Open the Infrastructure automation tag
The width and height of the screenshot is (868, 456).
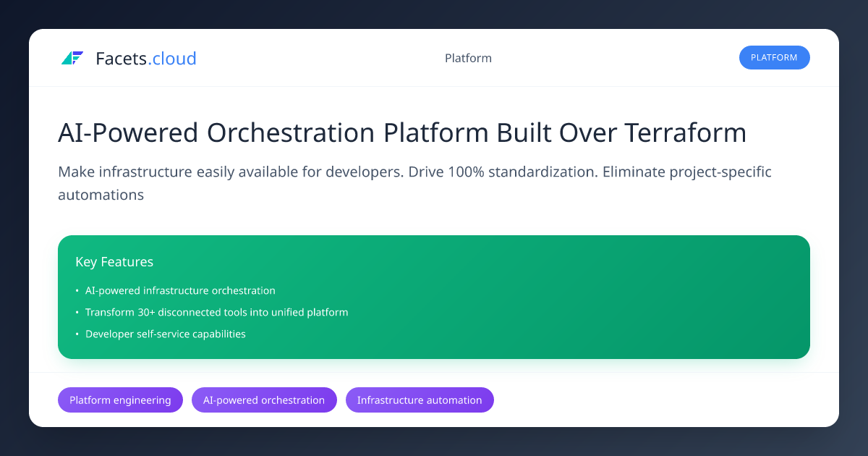click(x=420, y=400)
